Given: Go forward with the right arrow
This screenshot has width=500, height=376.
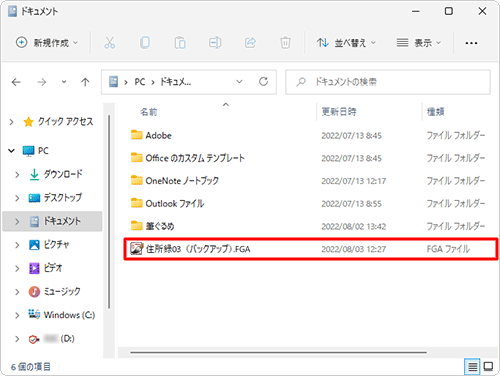Looking at the screenshot, I should [42, 82].
